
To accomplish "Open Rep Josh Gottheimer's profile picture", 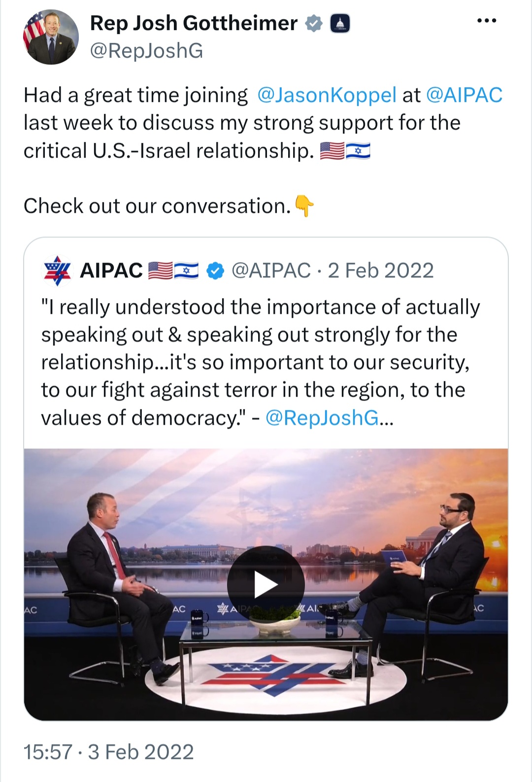I will [51, 37].
